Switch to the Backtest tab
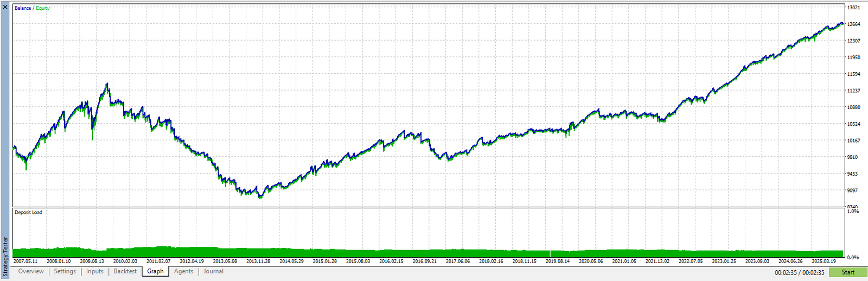Screen dimensions: 868x281 coord(125,271)
